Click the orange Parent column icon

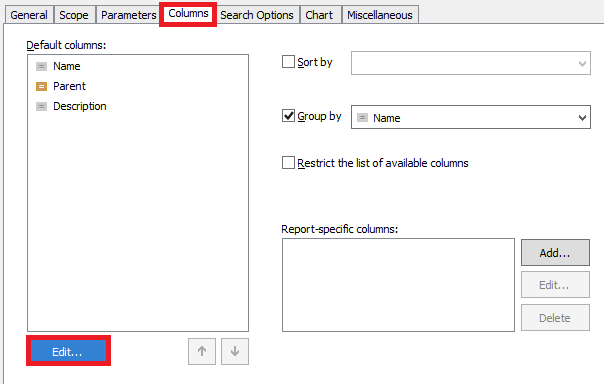pos(41,86)
